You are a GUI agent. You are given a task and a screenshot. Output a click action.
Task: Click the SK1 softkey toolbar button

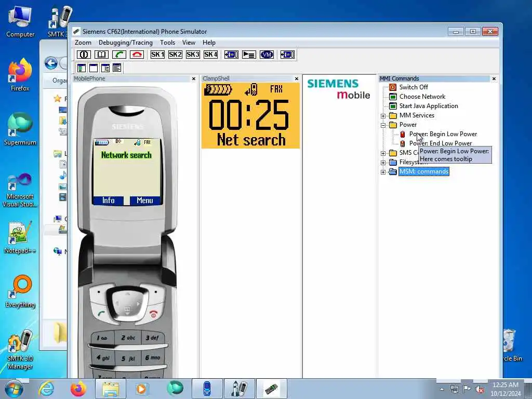(157, 55)
